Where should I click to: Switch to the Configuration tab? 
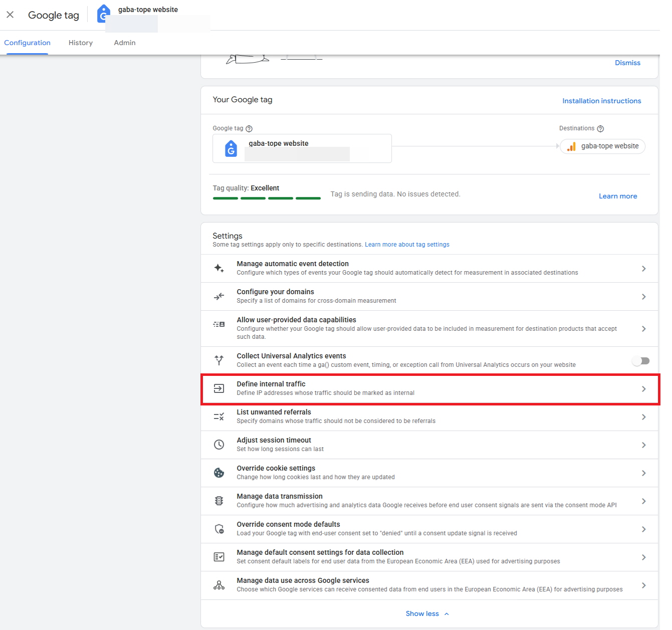point(27,43)
